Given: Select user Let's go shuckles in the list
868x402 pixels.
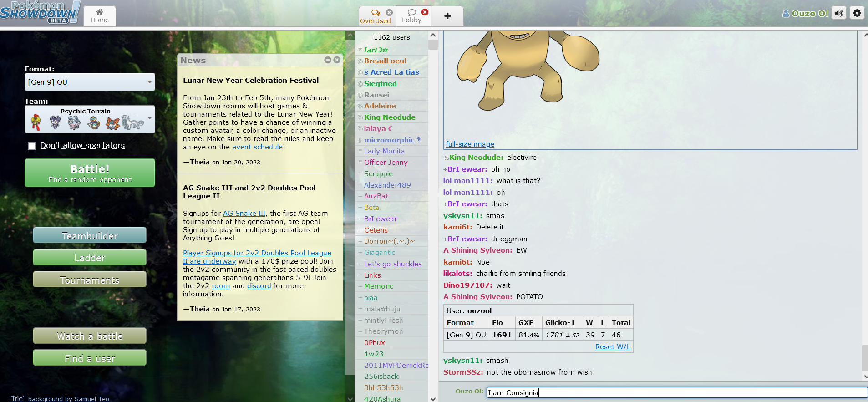Looking at the screenshot, I should [x=392, y=264].
